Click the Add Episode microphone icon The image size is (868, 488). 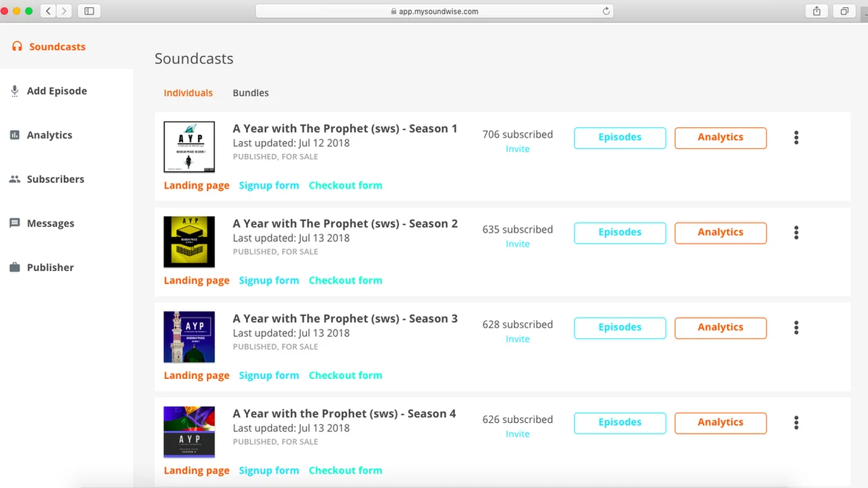tap(14, 91)
